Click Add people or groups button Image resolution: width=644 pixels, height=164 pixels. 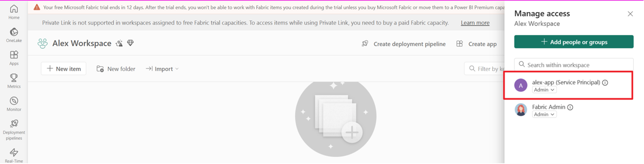pyautogui.click(x=574, y=42)
